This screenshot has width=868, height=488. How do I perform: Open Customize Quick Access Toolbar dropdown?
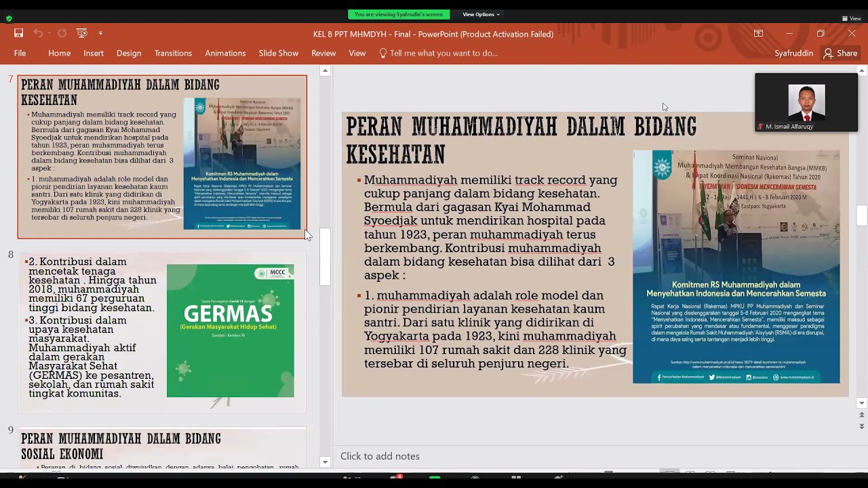[100, 33]
